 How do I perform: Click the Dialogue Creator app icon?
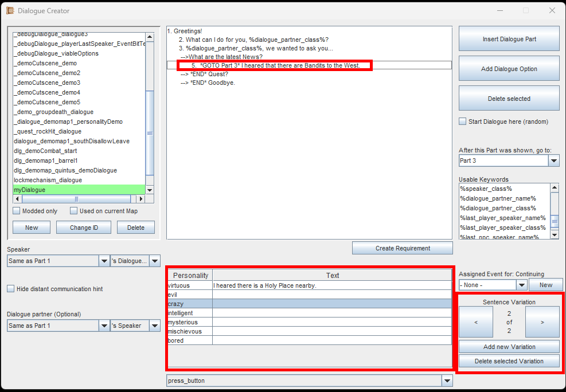pyautogui.click(x=10, y=10)
